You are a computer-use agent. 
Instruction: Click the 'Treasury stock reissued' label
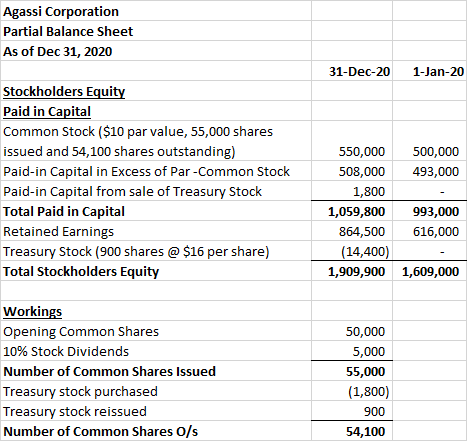coord(75,412)
